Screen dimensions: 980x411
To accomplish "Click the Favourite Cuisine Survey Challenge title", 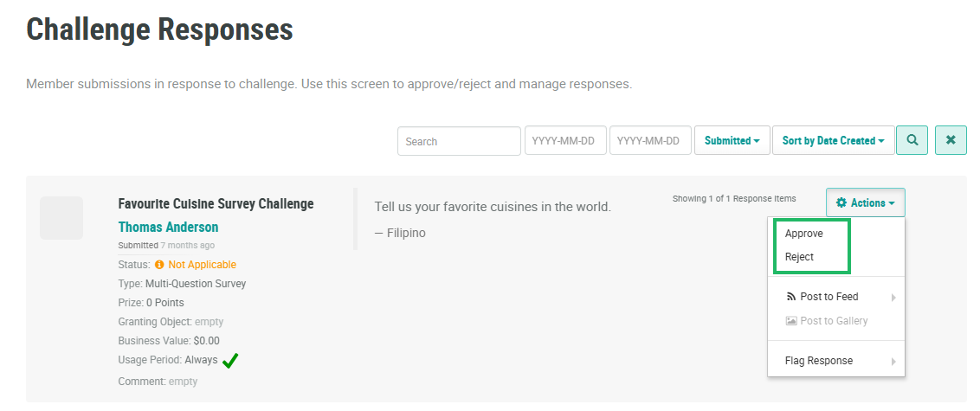I will [x=216, y=204].
